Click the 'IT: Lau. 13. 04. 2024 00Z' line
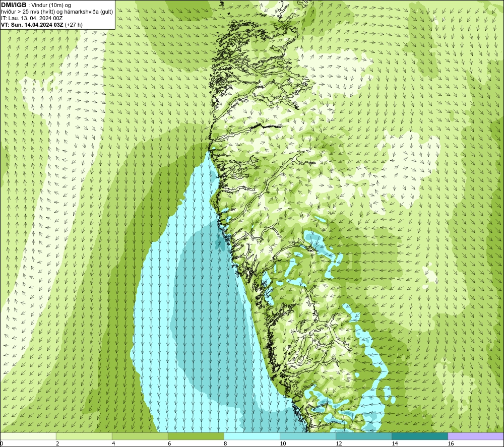The image size is (504, 447). 32,18
